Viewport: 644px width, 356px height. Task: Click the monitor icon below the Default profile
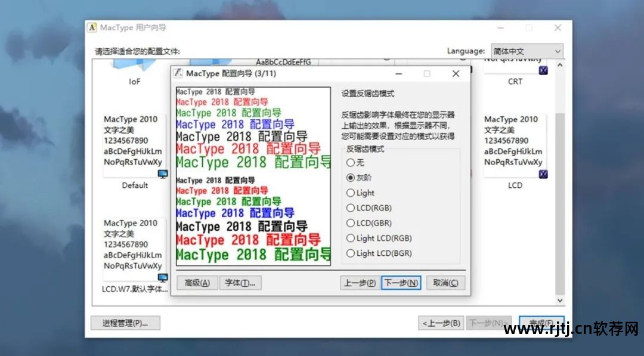(162, 172)
